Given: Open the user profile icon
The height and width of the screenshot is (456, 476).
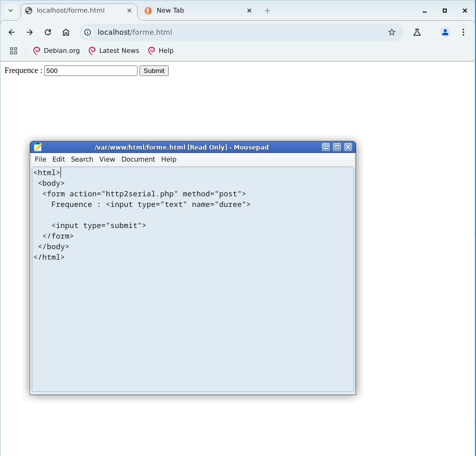Looking at the screenshot, I should [x=445, y=32].
